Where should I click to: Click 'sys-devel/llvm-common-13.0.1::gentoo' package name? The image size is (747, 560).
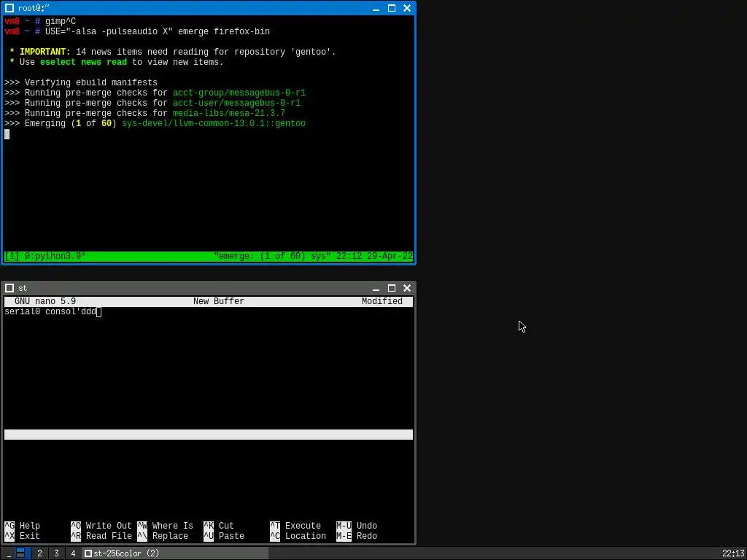(214, 124)
